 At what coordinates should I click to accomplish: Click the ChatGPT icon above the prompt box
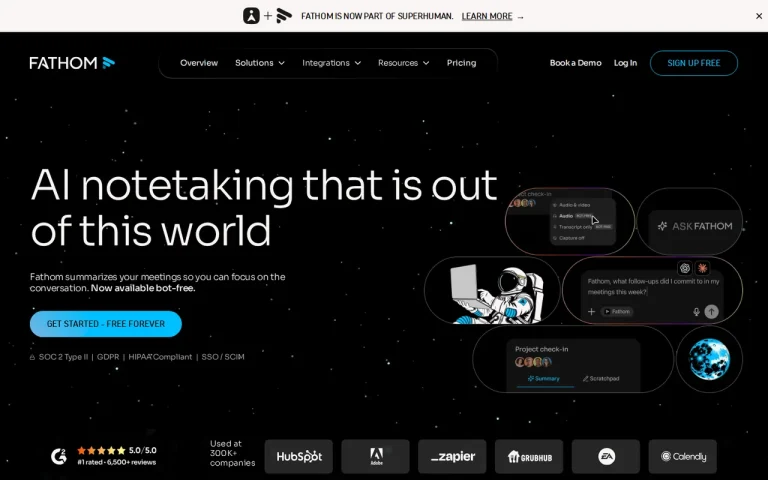(685, 268)
